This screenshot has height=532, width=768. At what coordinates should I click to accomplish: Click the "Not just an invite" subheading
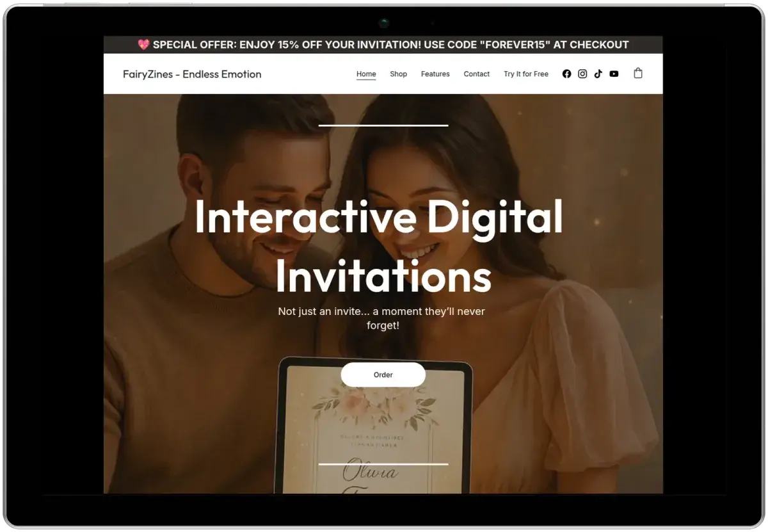point(382,318)
